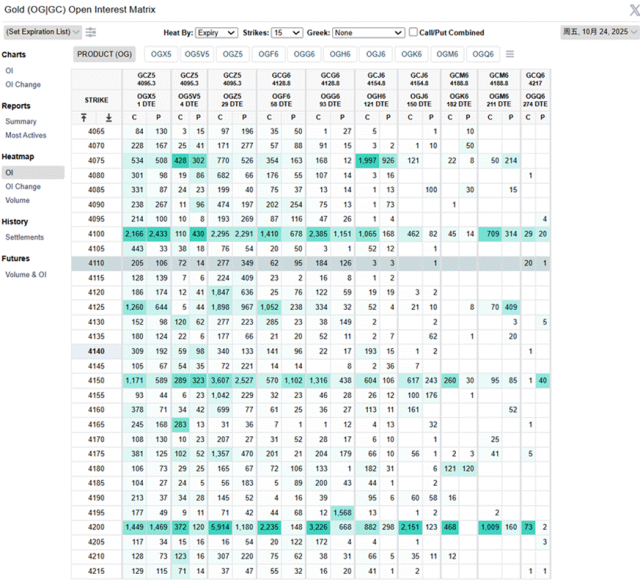Click the scroll-to-top strikes arrow icon
Screen dimensions: 640x582
click(84, 117)
